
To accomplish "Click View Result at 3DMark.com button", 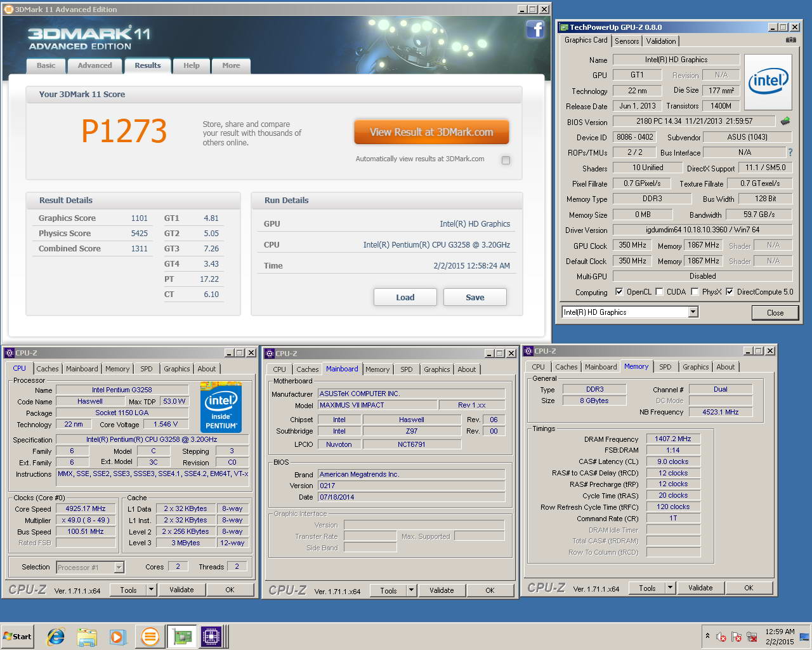I will pyautogui.click(x=431, y=132).
